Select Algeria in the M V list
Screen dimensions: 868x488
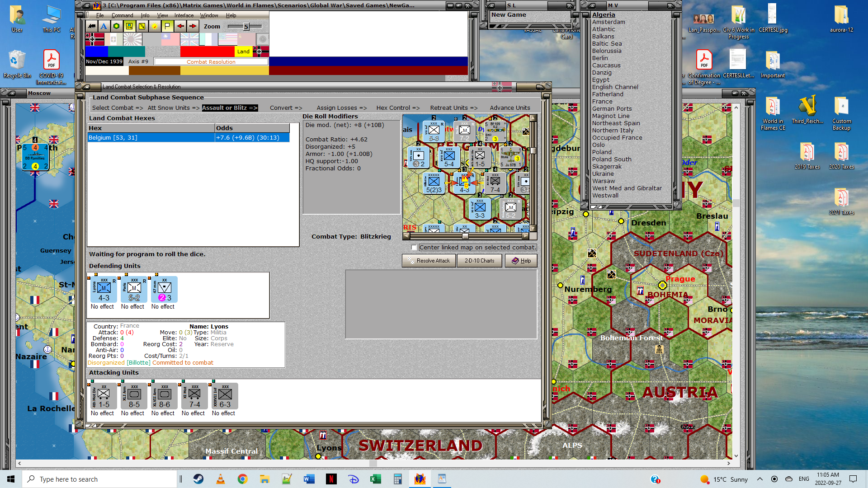pyautogui.click(x=604, y=15)
